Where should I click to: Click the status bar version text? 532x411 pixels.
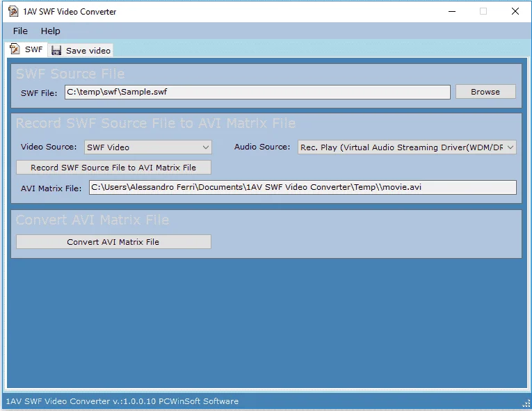(122, 401)
